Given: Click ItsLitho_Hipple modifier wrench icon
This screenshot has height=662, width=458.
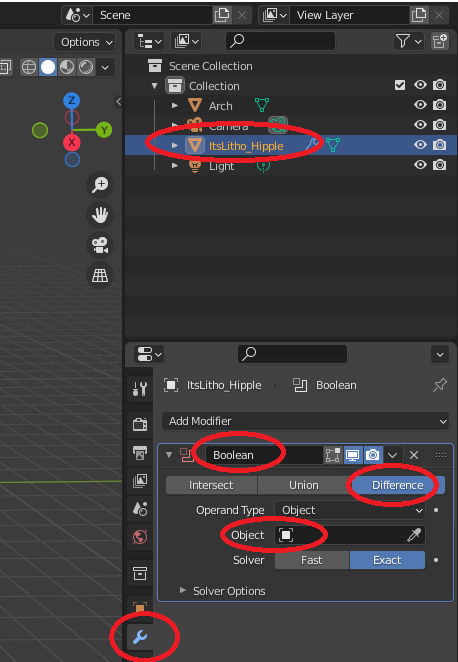Looking at the screenshot, I should [x=312, y=145].
